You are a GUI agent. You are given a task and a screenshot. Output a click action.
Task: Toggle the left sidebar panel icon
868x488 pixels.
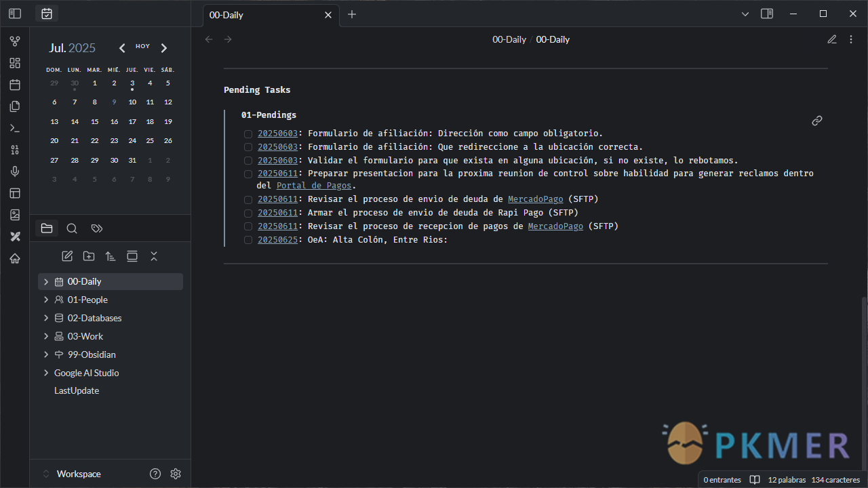[x=15, y=14]
